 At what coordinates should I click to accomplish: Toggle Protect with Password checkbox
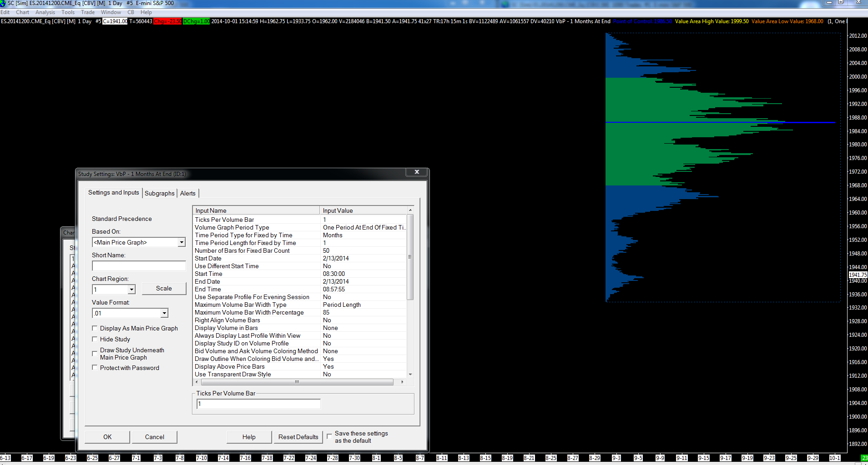click(x=95, y=367)
